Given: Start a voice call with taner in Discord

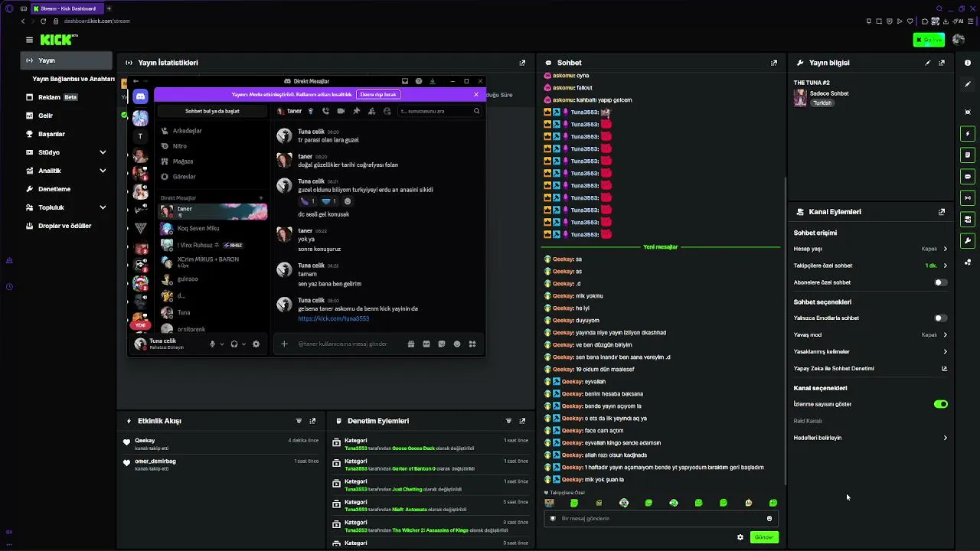Looking at the screenshot, I should (325, 111).
